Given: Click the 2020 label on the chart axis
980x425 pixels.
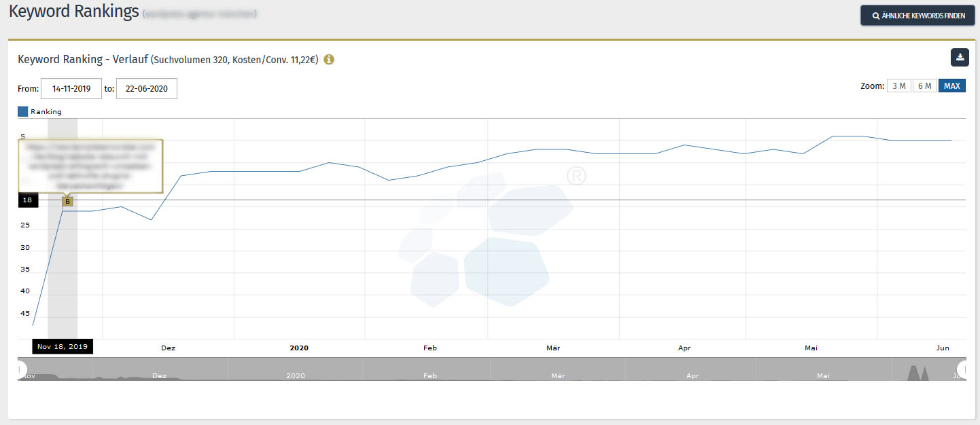Looking at the screenshot, I should pos(299,348).
